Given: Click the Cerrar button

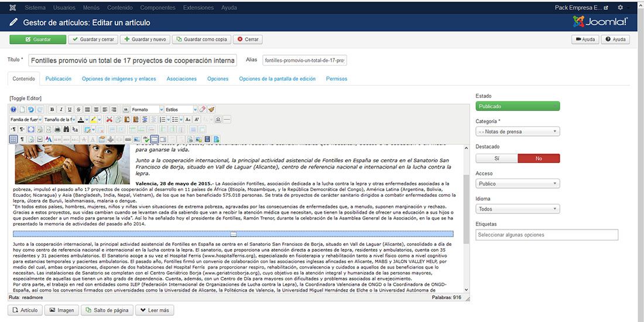Looking at the screenshot, I should (x=248, y=39).
